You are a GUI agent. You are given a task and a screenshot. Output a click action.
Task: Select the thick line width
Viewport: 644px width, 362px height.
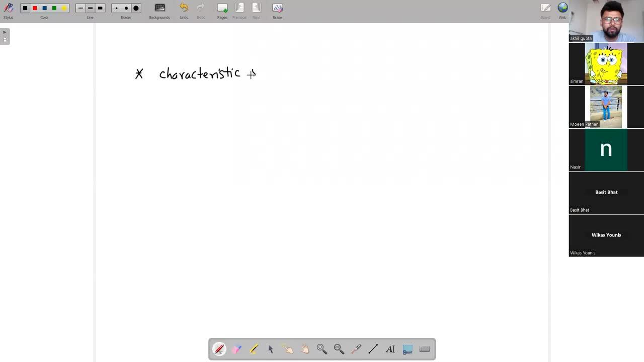(x=100, y=8)
